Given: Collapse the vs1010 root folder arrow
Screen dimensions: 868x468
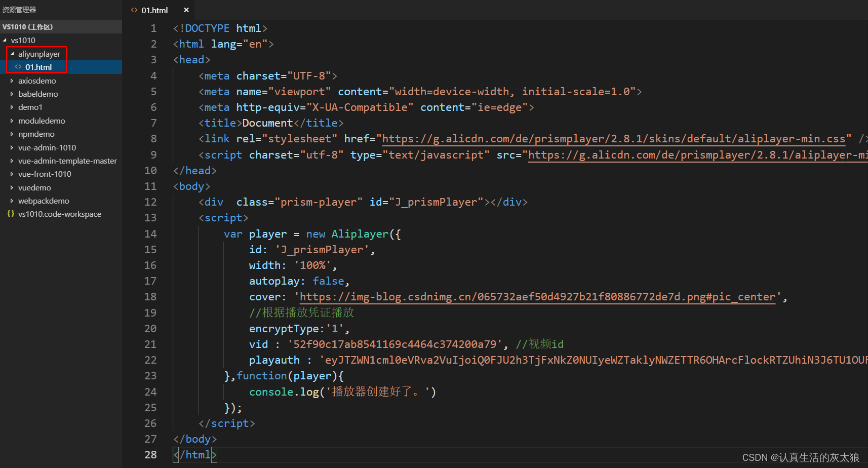Looking at the screenshot, I should click(x=5, y=40).
